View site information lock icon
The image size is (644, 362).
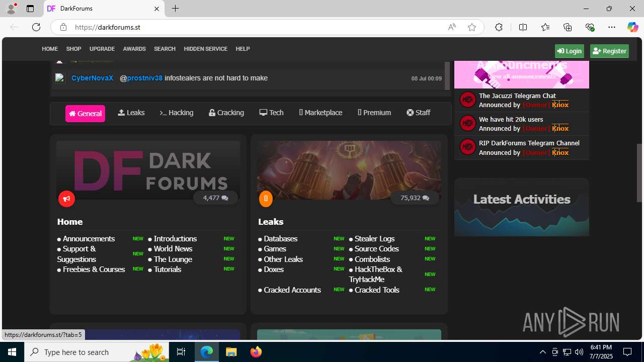click(63, 27)
